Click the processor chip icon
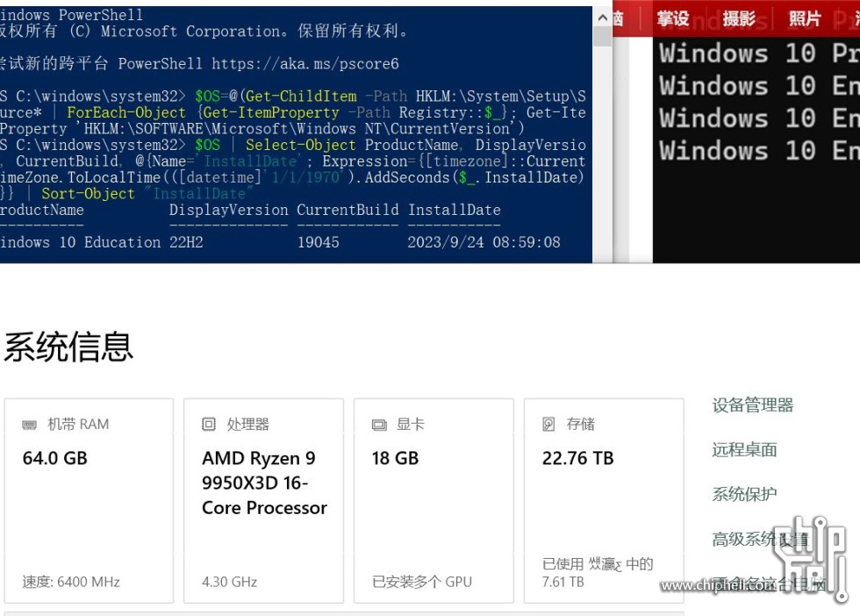 pos(209,424)
